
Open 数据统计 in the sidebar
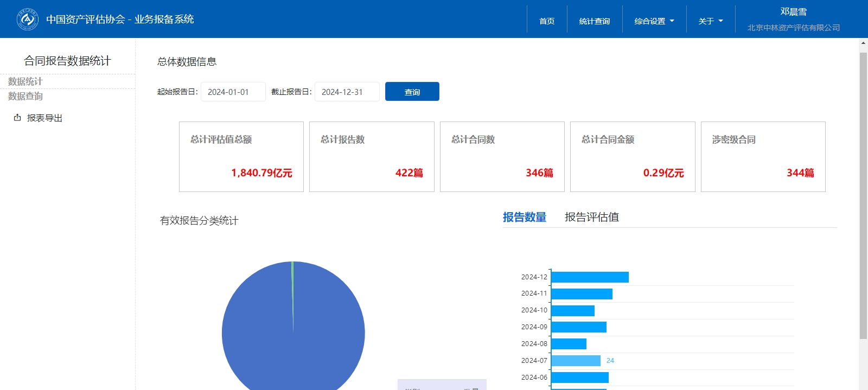25,81
